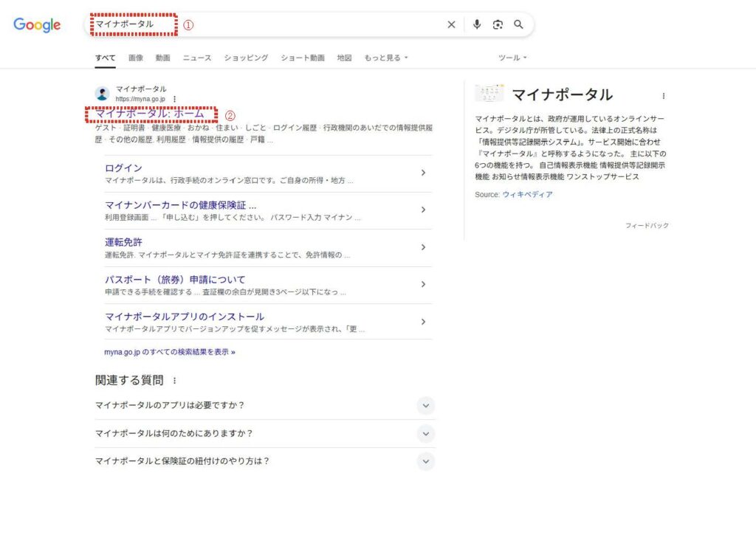756x535 pixels.
Task: Switch to ショート動画 tab
Action: point(302,58)
